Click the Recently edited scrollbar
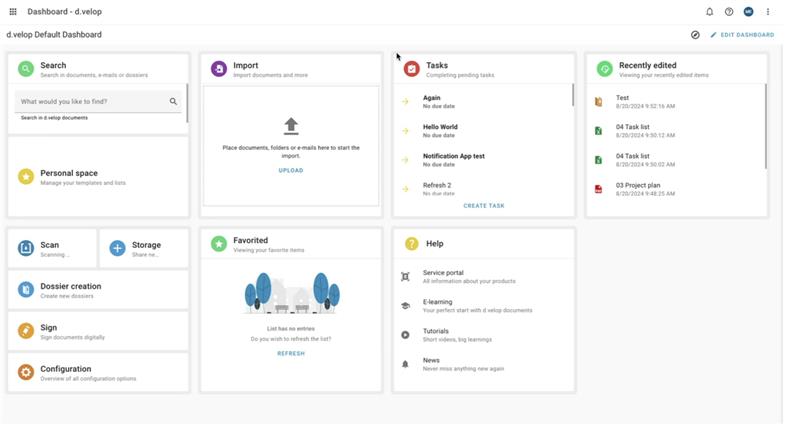The height and width of the screenshot is (435, 800). [765, 126]
